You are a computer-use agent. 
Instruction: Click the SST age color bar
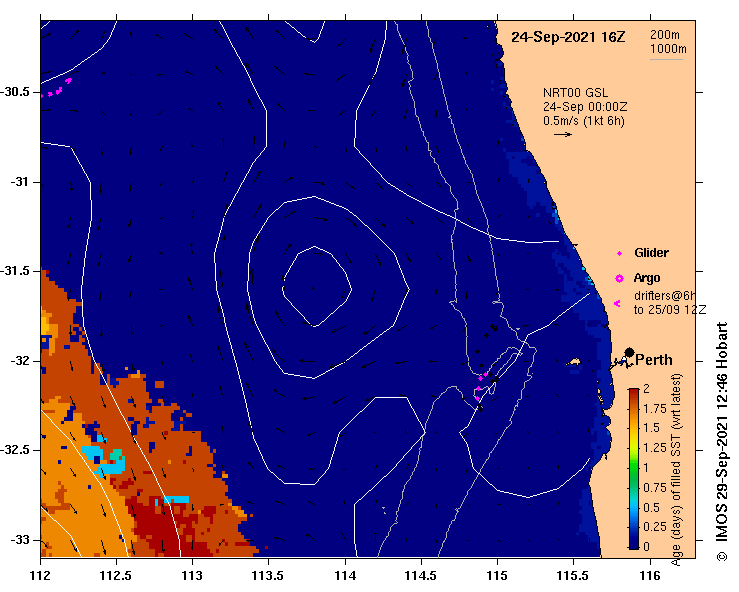pos(634,469)
